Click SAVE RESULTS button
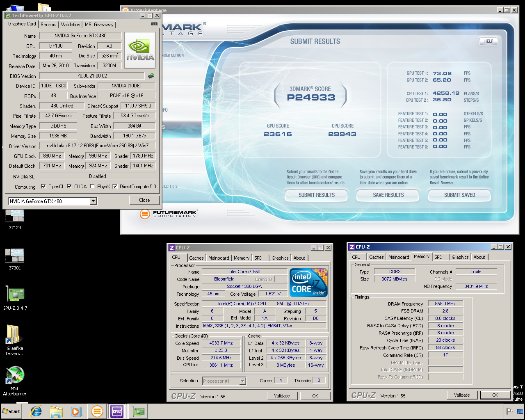Screen dimensions: 525x420 388,195
